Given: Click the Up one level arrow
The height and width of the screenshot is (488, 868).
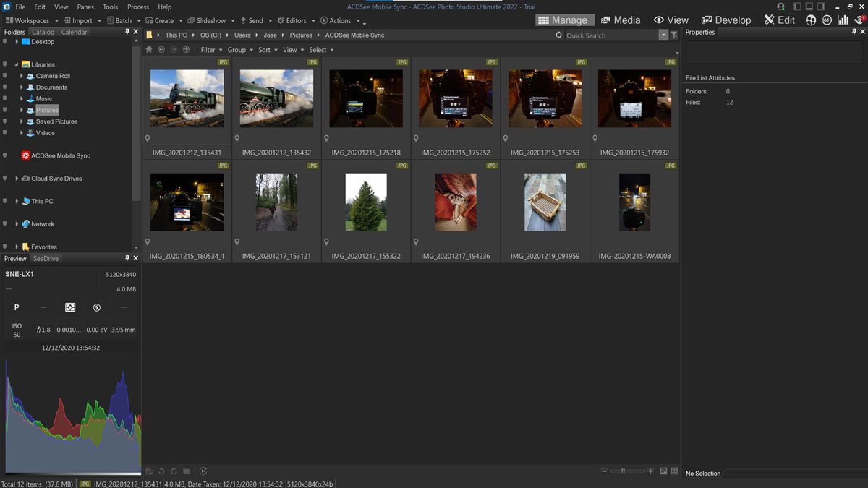Looking at the screenshot, I should pos(186,50).
